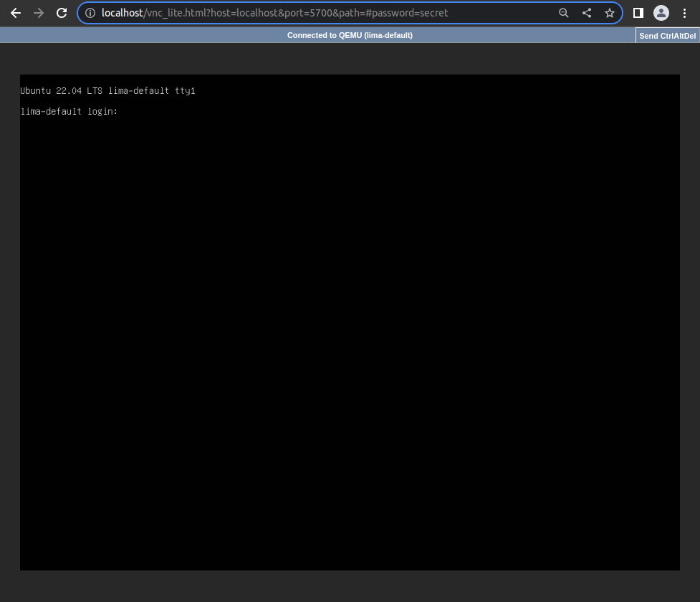Click the browser forward arrow

[x=38, y=12]
